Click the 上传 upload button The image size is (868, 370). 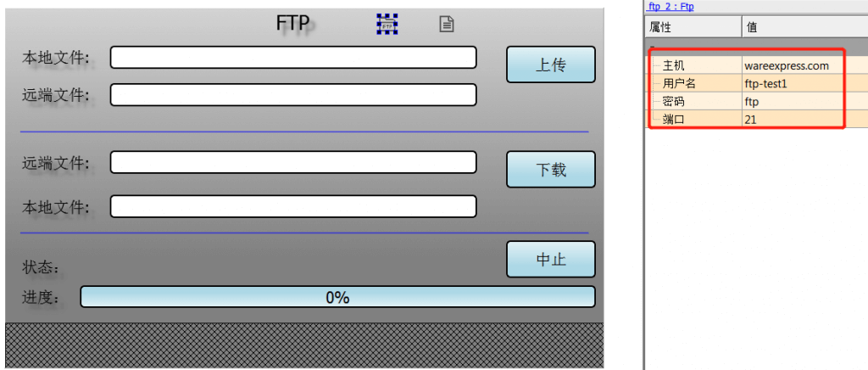click(551, 64)
